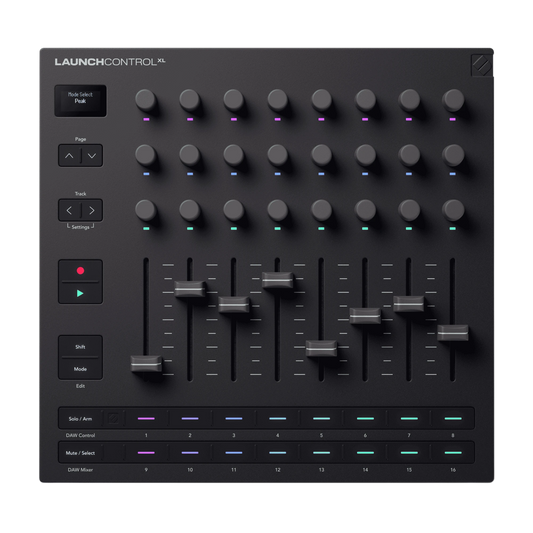Click the "Edit" label below Mode
This screenshot has width=533, height=533.
tap(80, 386)
